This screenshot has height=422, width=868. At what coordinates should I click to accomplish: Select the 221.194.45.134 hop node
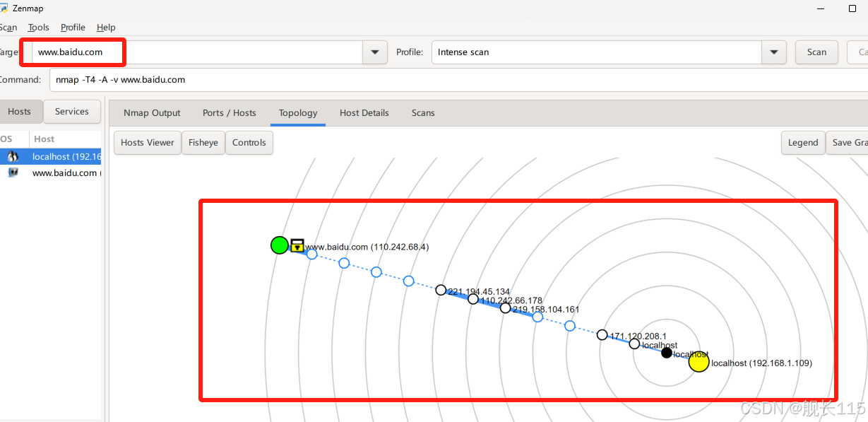[x=441, y=290]
